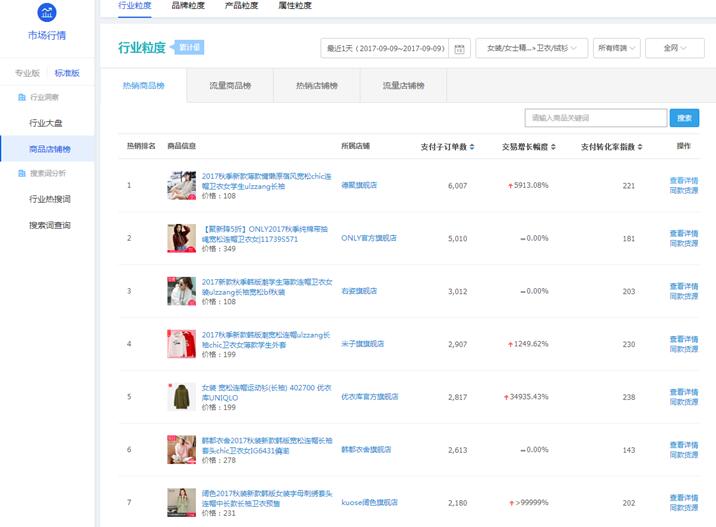Viewport: 716px width, 527px height.
Task: Click 同款货源 for the ONLY rank 2 product
Action: pyautogui.click(x=684, y=243)
